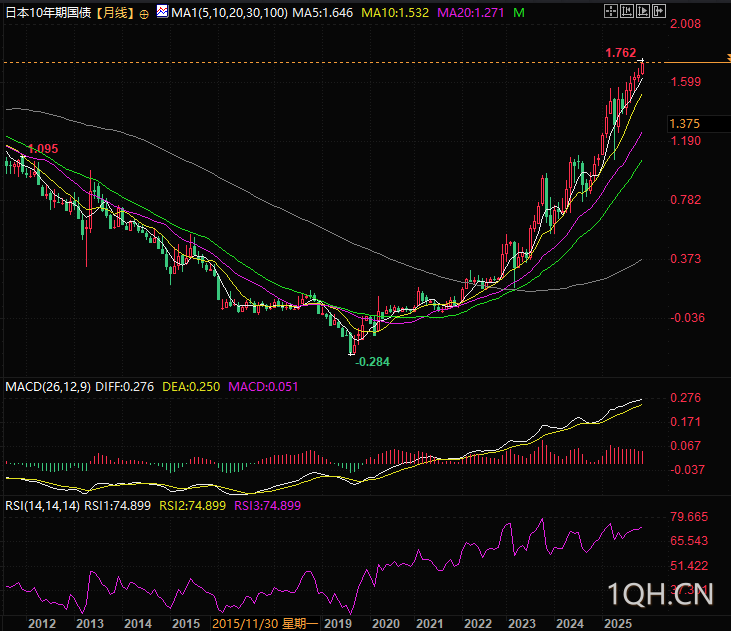Click the rightmost of four top-right chart icons
Screen dimensions: 731x631
tap(660, 12)
